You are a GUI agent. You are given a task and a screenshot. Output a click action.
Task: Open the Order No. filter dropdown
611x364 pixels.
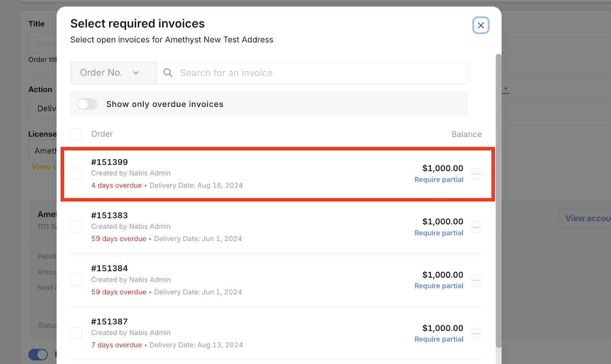point(113,73)
